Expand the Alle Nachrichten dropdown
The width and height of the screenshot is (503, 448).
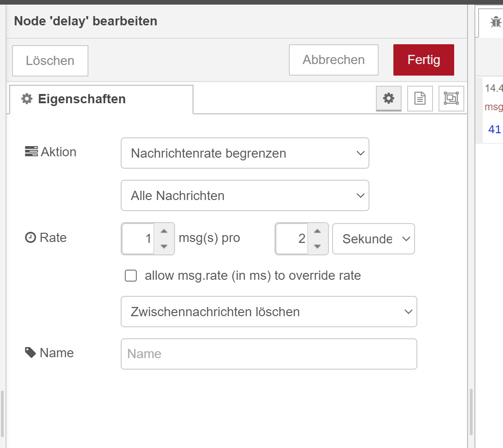pyautogui.click(x=245, y=195)
